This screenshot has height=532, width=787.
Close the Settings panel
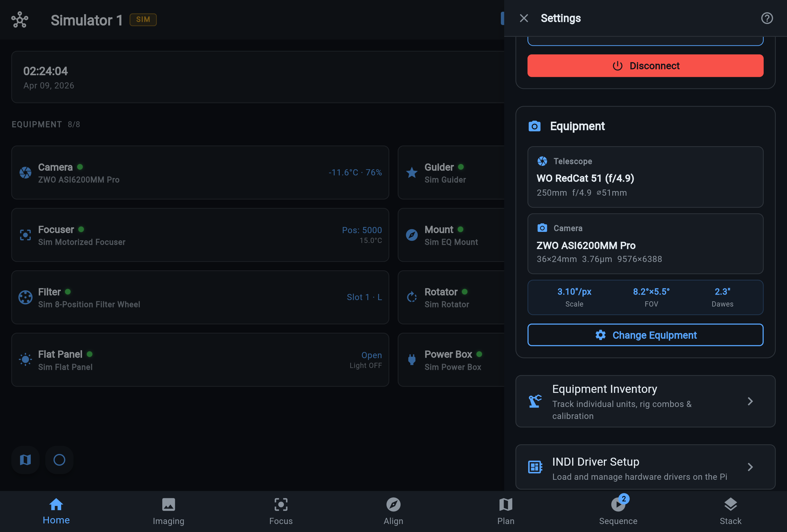coord(524,18)
